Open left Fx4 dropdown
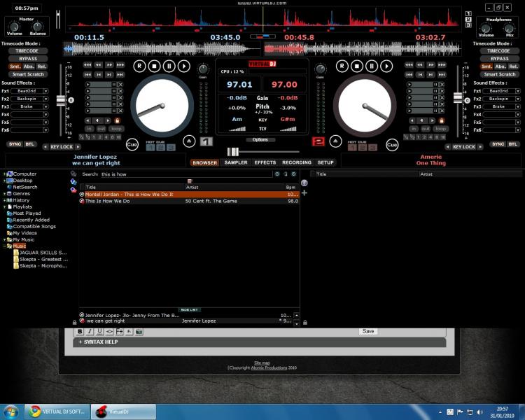 pos(46,115)
